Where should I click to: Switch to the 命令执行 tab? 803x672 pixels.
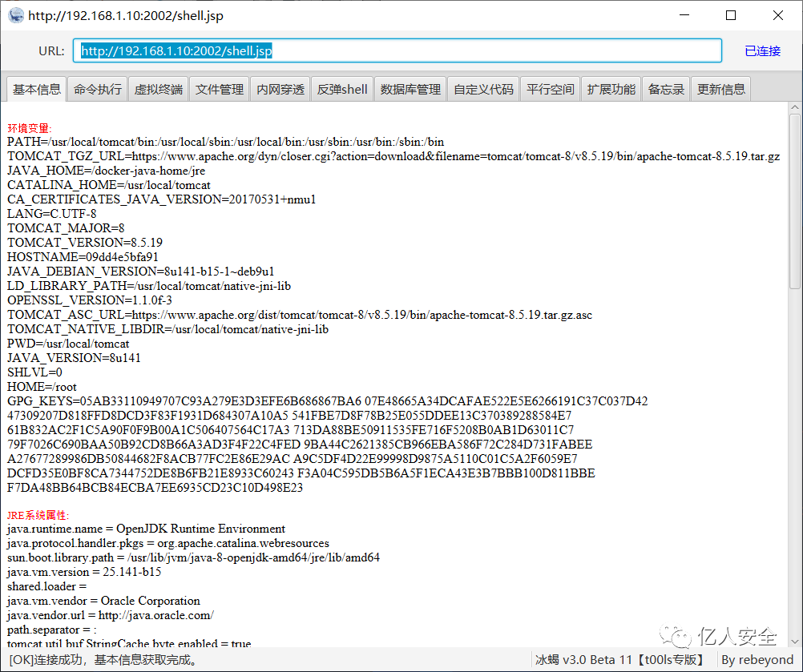pyautogui.click(x=97, y=89)
